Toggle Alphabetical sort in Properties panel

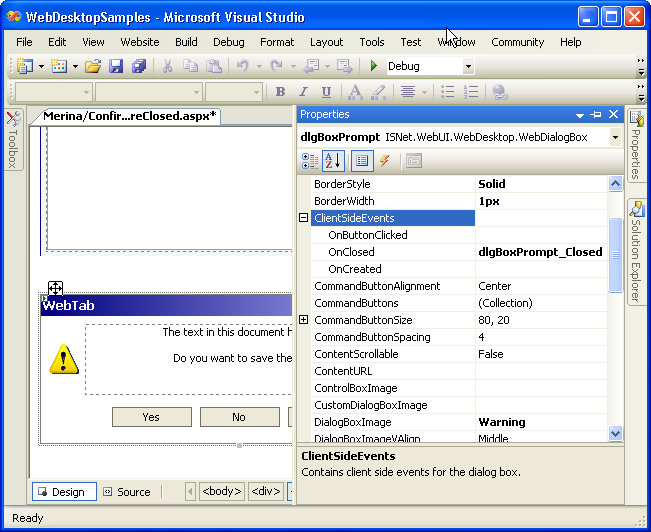(334, 161)
